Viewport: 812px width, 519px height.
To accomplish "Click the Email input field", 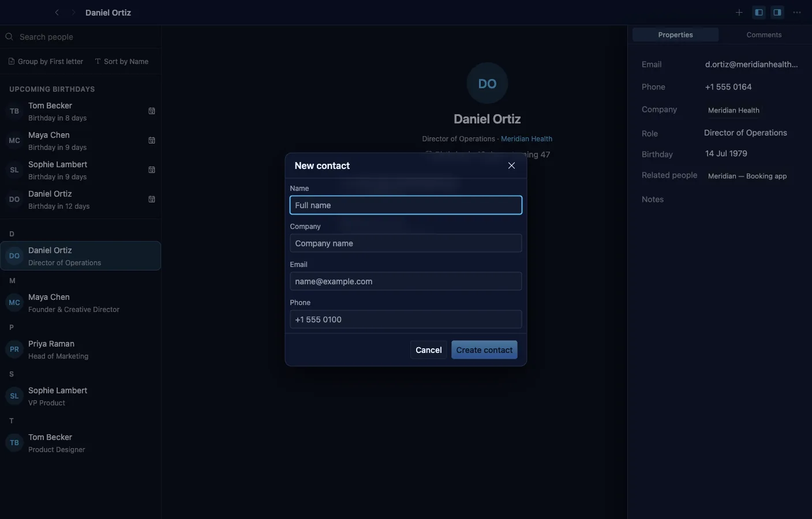I will tap(406, 281).
